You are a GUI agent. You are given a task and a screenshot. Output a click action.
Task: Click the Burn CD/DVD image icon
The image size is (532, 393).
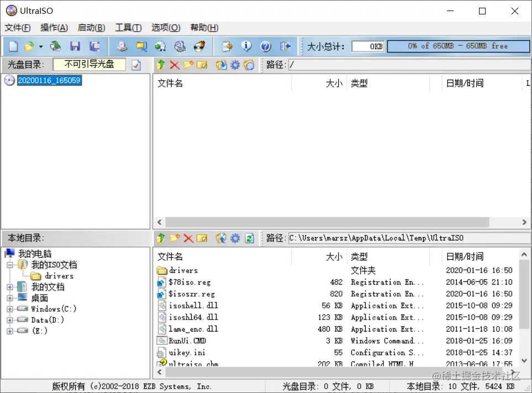[199, 46]
